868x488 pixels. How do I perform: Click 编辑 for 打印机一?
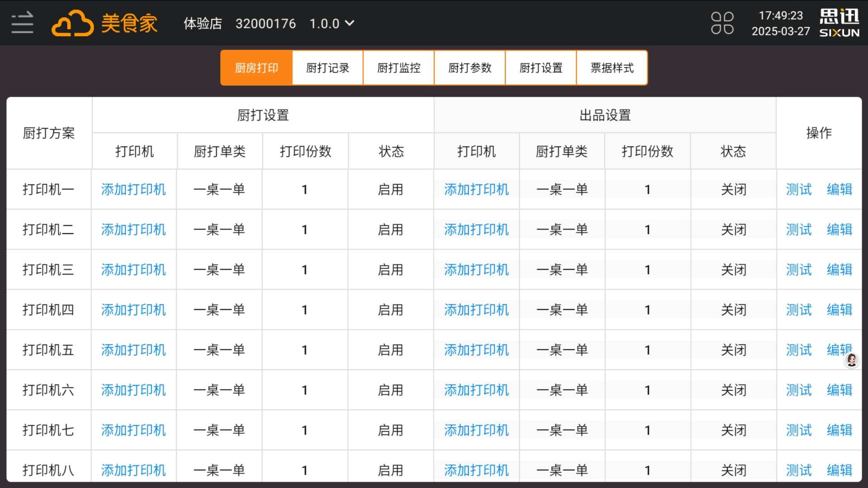click(x=840, y=189)
